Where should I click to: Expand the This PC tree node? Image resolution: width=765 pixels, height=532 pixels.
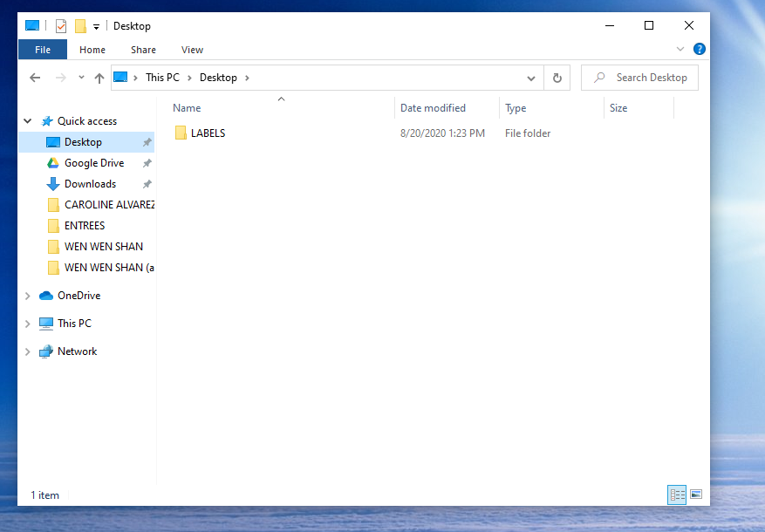(x=28, y=324)
